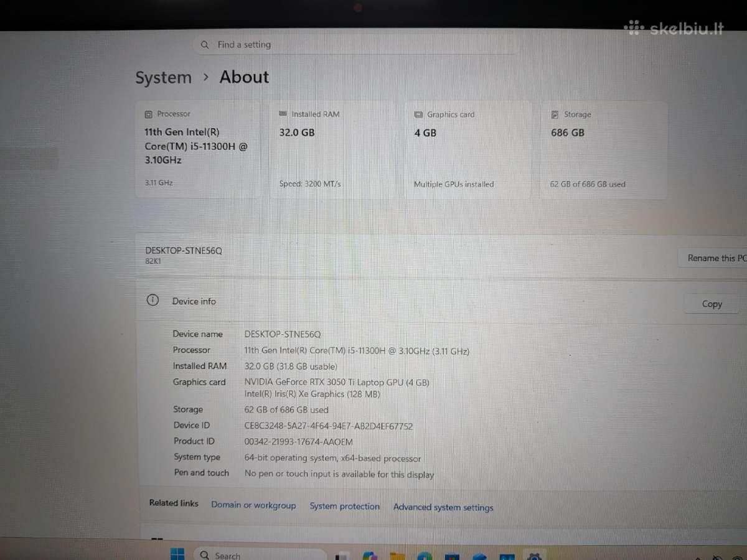The width and height of the screenshot is (747, 560).
Task: Click the Device name value DESKTOP-STNE56Q
Action: 282,334
